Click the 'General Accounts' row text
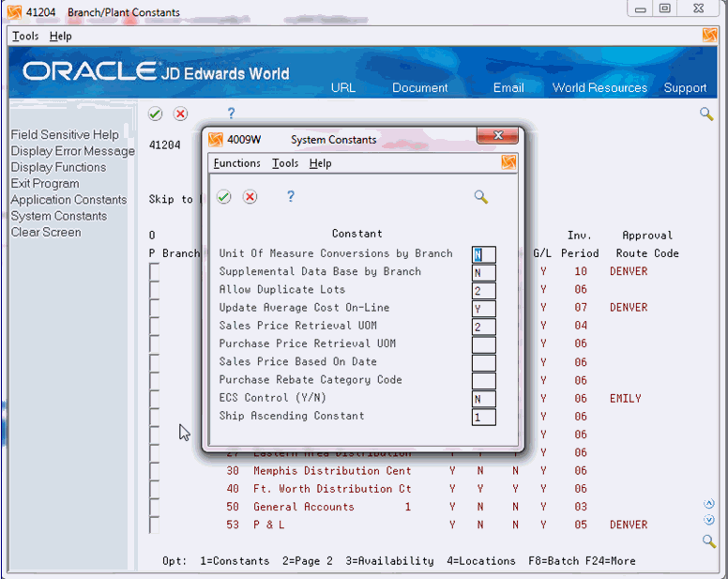 click(x=304, y=507)
